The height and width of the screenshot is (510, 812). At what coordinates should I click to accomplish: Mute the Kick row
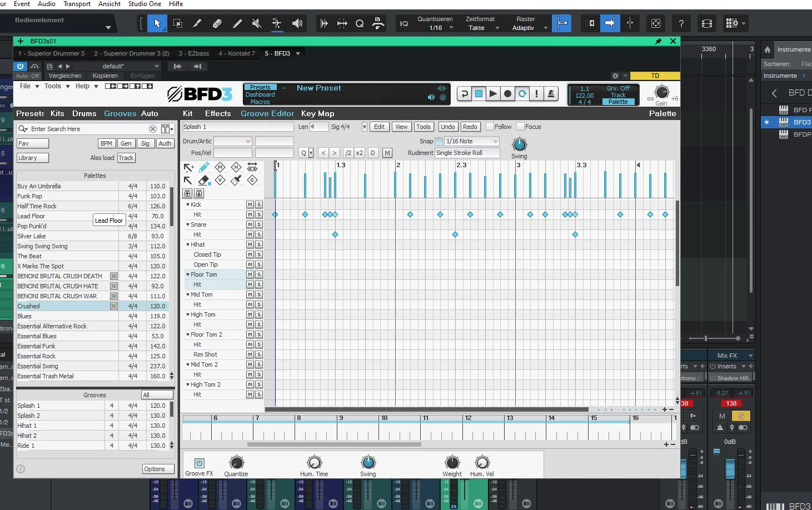tap(250, 204)
